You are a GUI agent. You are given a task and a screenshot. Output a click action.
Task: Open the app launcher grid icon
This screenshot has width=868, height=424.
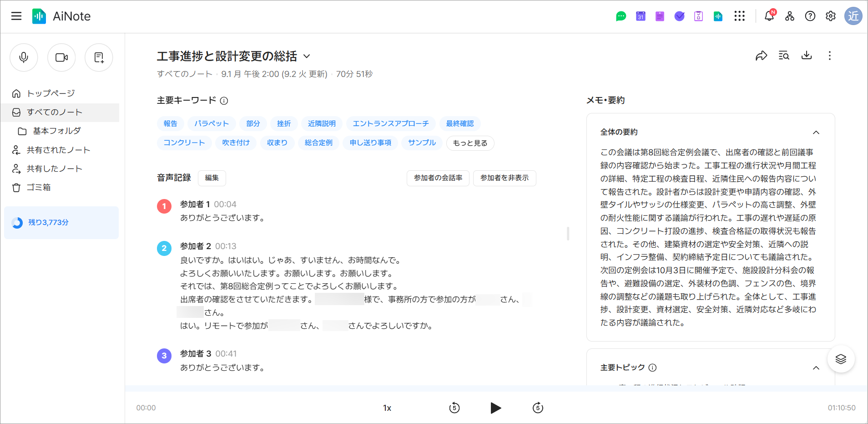pos(739,16)
